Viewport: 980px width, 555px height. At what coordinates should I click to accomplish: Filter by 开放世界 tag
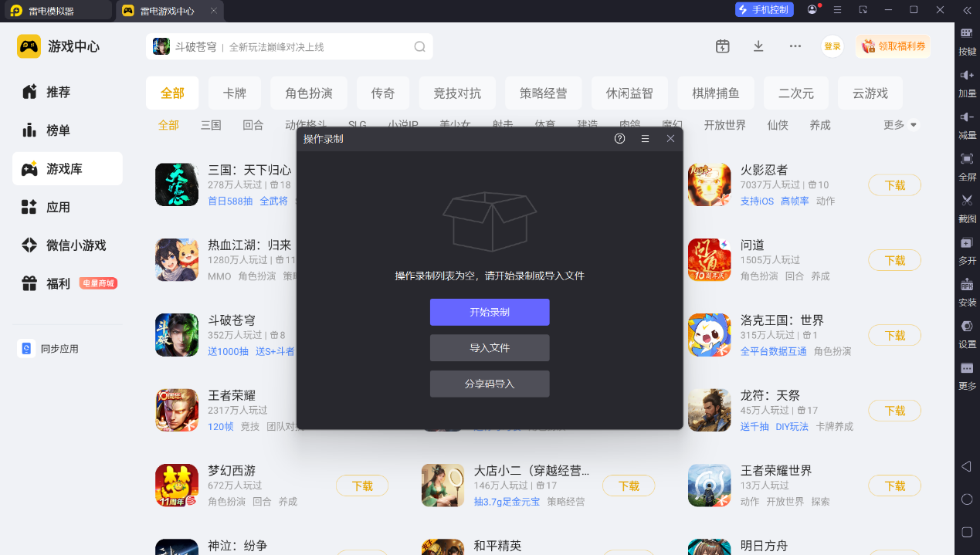coord(725,125)
